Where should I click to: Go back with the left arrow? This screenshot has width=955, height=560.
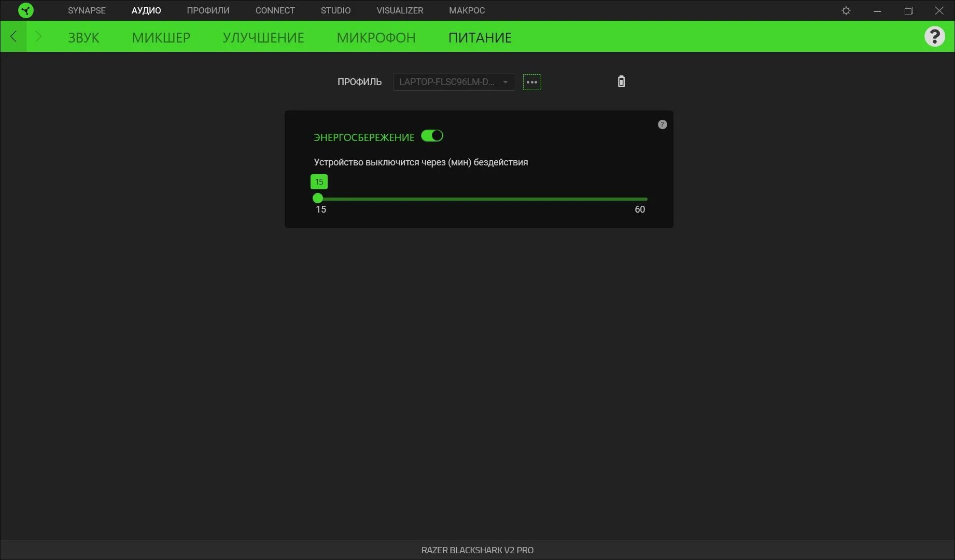(x=13, y=36)
